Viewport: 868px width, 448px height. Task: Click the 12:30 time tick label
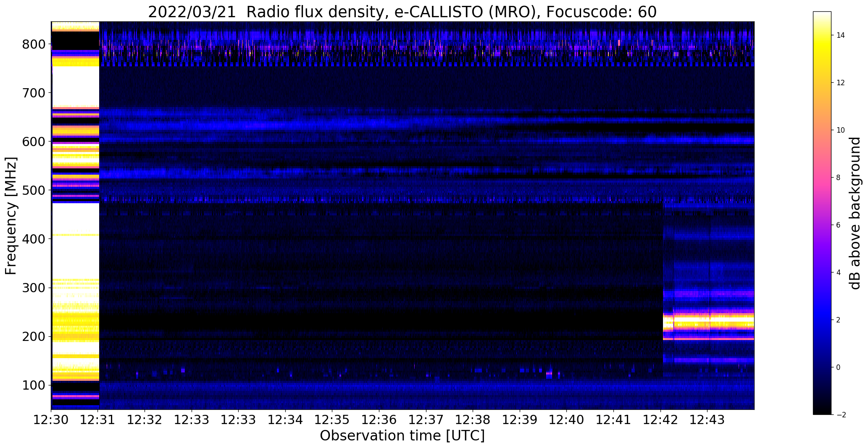click(x=51, y=420)
